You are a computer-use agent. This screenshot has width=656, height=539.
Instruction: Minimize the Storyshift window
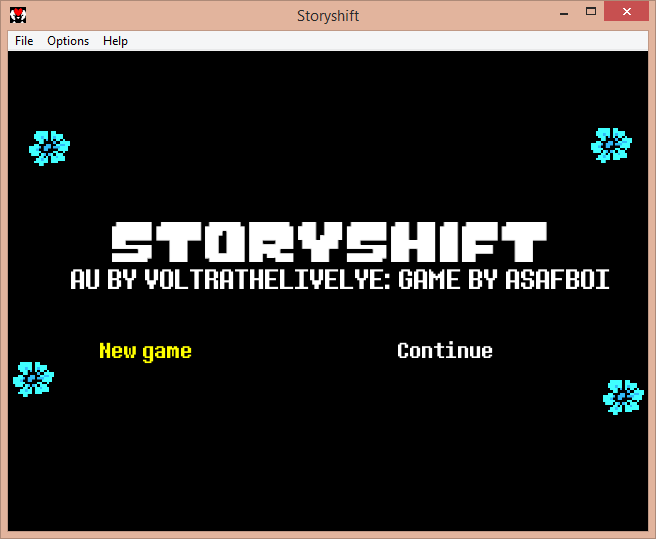(564, 12)
